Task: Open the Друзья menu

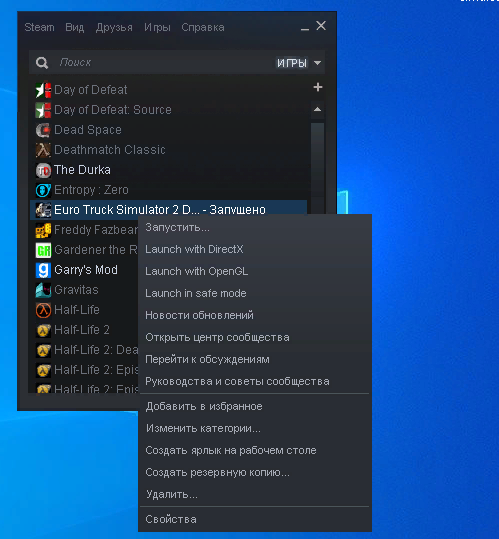Action: tap(114, 27)
